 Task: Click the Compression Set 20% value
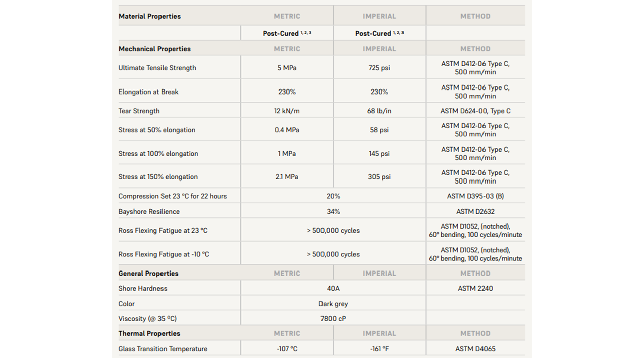coord(333,196)
